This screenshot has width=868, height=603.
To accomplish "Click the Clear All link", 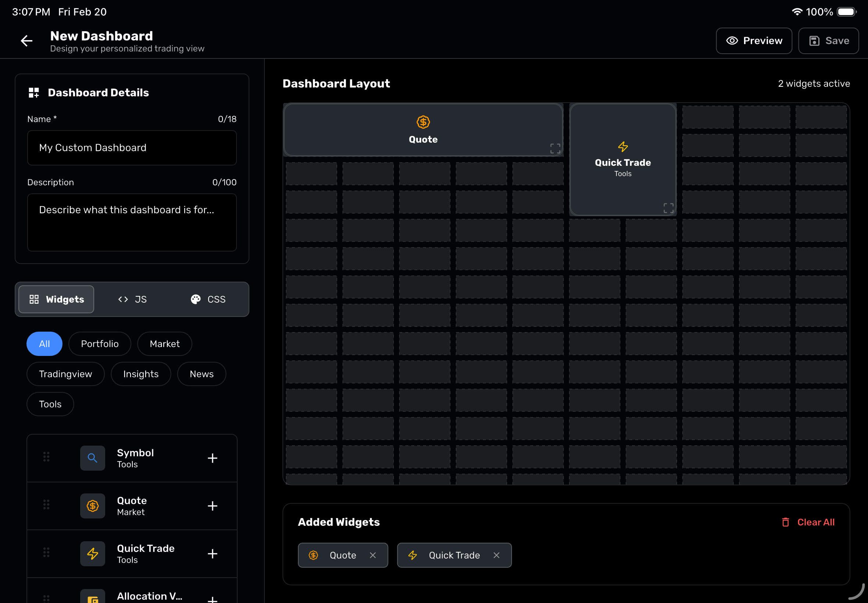I will 816,522.
